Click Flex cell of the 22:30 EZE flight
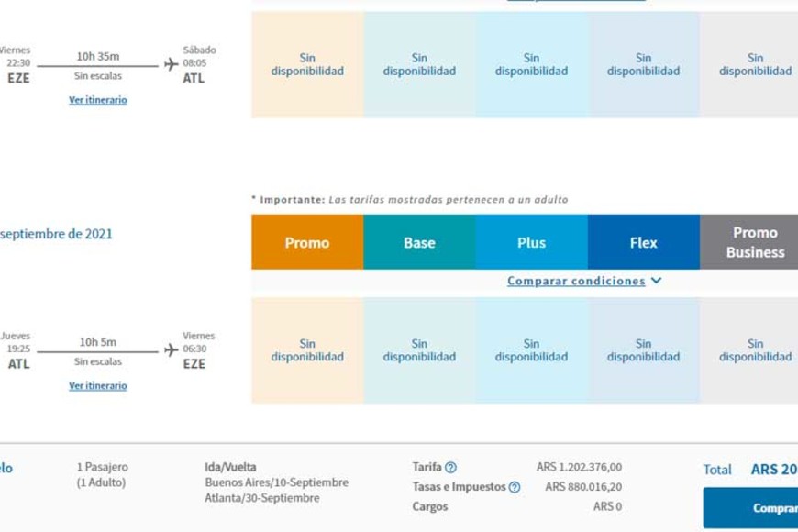Viewport: 798px width, 532px height. pos(643,64)
